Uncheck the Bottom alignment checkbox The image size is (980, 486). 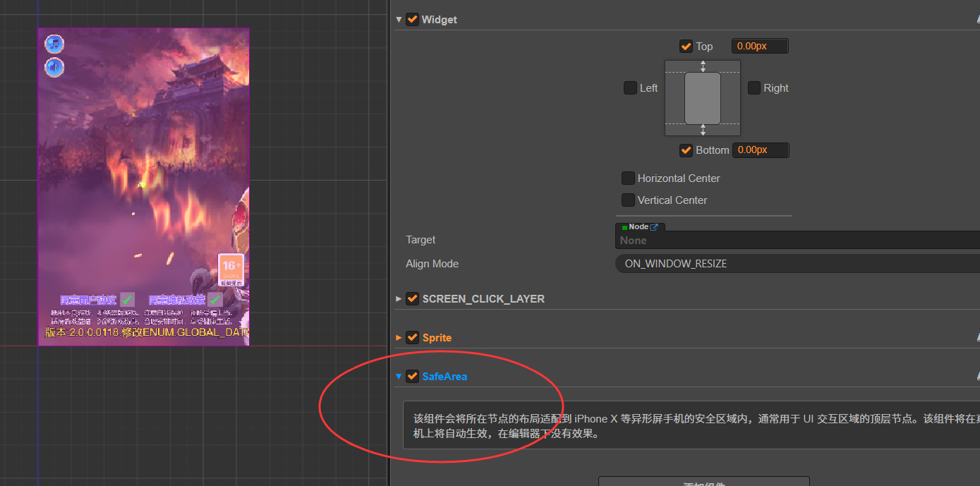tap(686, 150)
